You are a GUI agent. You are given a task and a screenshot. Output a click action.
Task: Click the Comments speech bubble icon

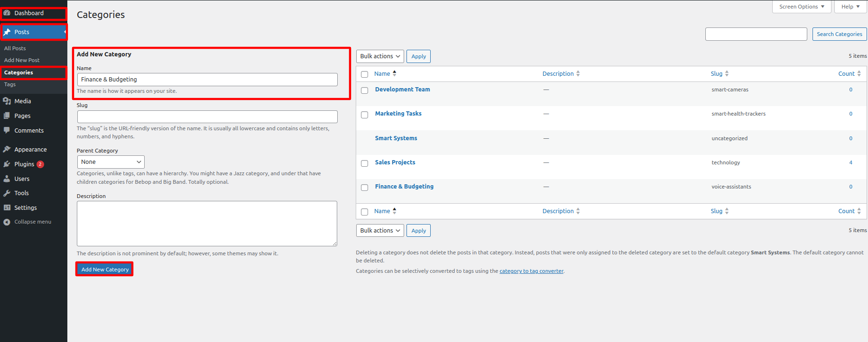coord(7,130)
